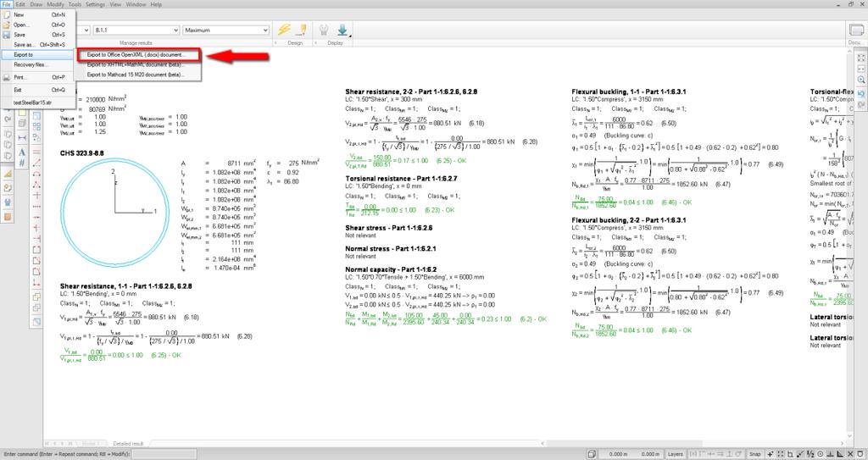Open the View menu
The image size is (868, 460).
pyautogui.click(x=115, y=4)
